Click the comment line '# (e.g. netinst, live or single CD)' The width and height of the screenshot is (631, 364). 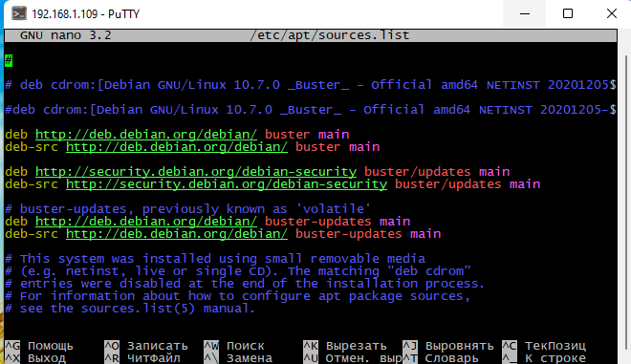238,271
